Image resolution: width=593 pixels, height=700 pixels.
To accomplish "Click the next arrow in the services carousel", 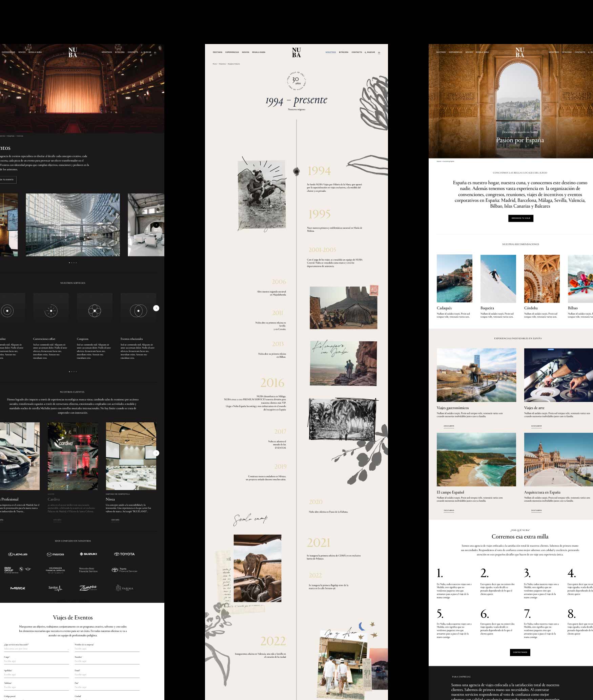I will (x=156, y=308).
